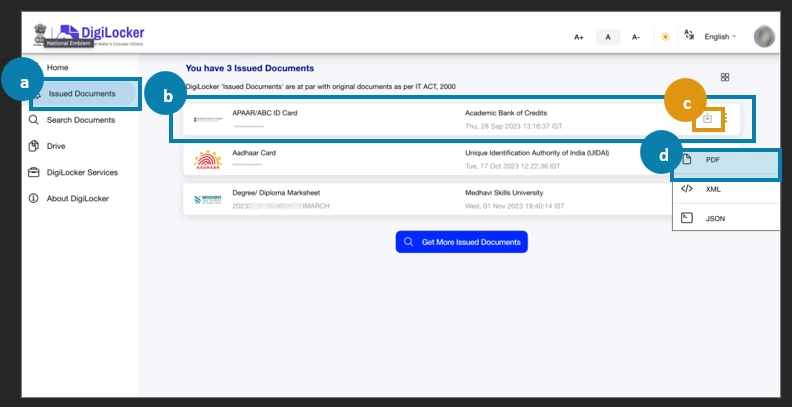This screenshot has width=792, height=407.
Task: Click the Drive files icon
Action: [x=33, y=146]
